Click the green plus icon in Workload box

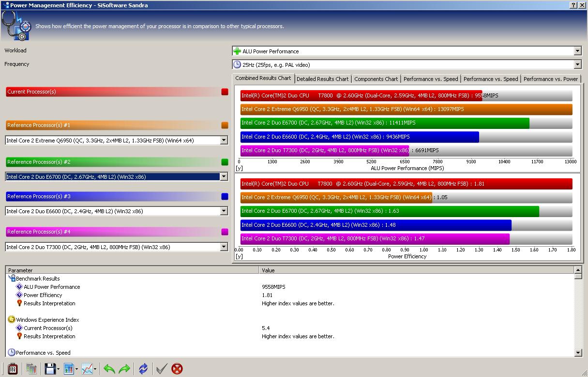(237, 51)
